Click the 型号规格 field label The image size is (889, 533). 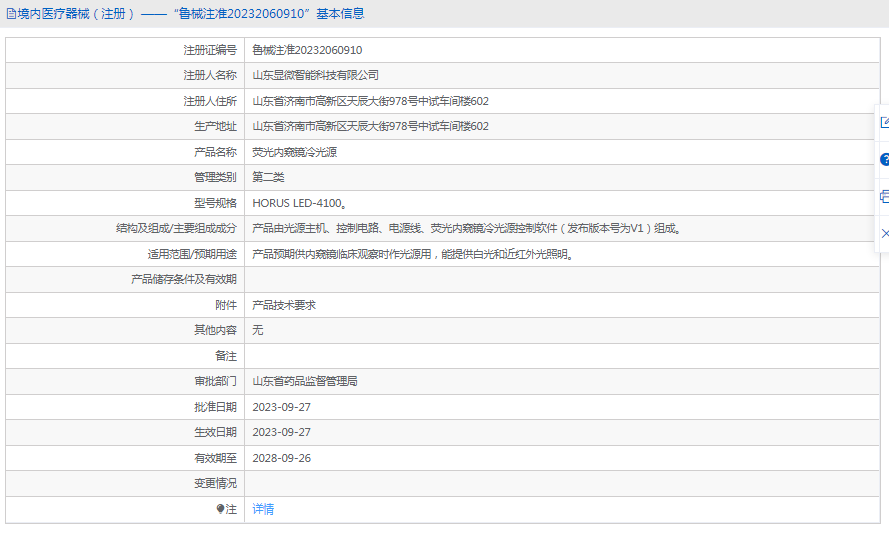215,203
